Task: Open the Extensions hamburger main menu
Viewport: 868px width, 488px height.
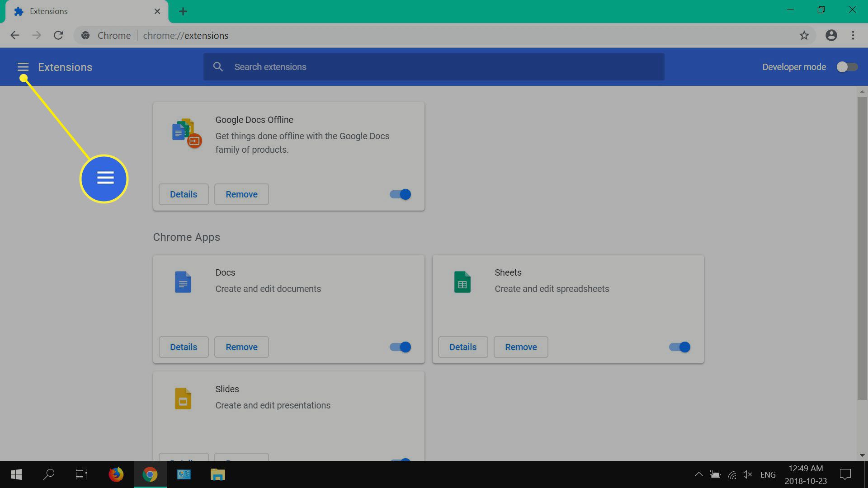Action: coord(23,67)
